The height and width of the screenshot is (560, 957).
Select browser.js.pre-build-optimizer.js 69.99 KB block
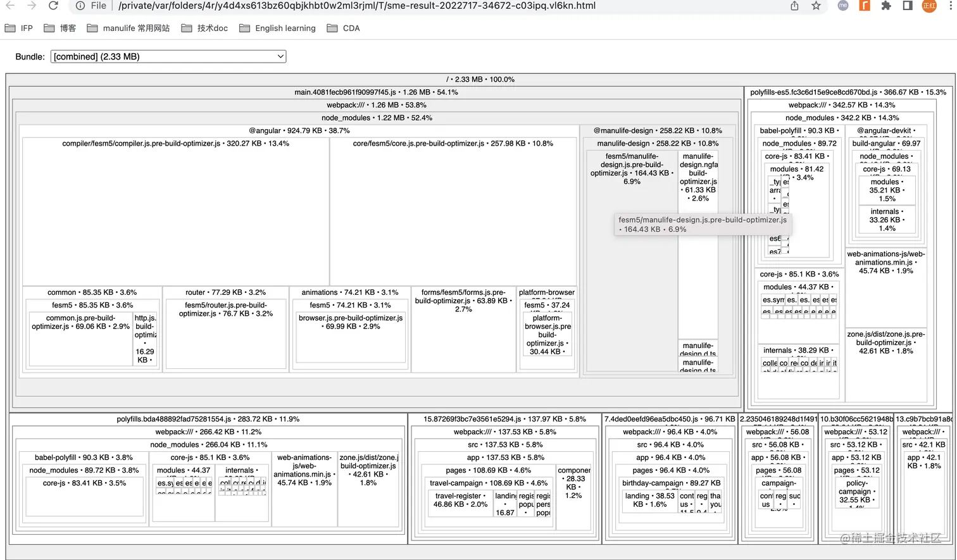(x=351, y=337)
